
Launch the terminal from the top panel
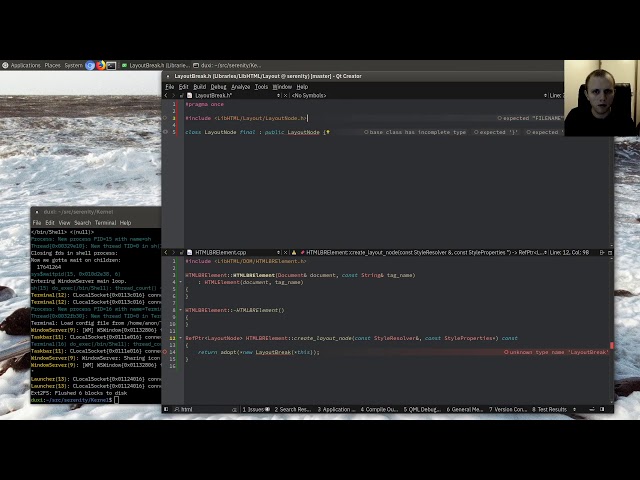pos(111,65)
